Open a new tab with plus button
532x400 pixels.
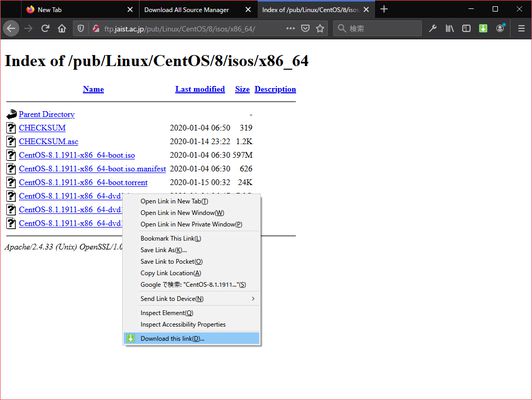(384, 9)
